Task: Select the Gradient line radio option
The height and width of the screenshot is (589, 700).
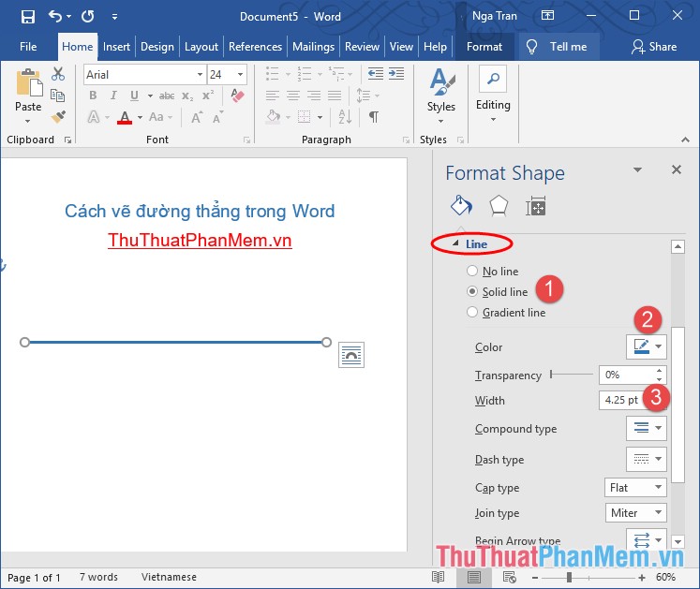Action: [472, 312]
